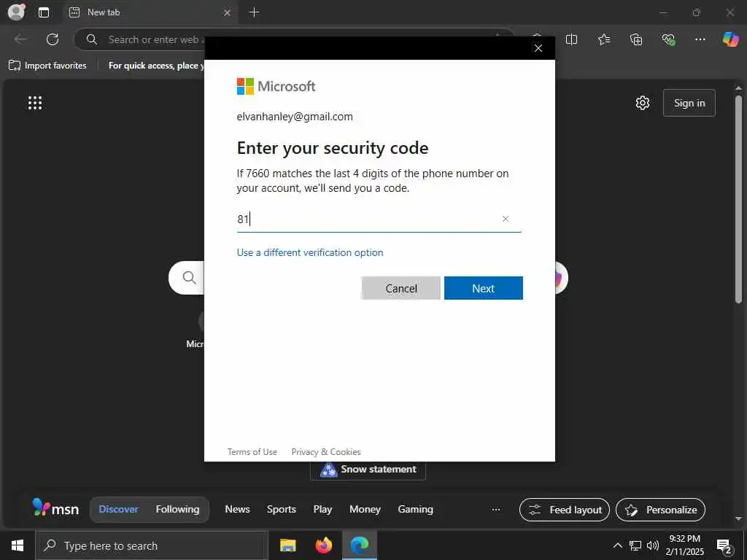Open the Sports tab
The image size is (747, 560).
281,509
